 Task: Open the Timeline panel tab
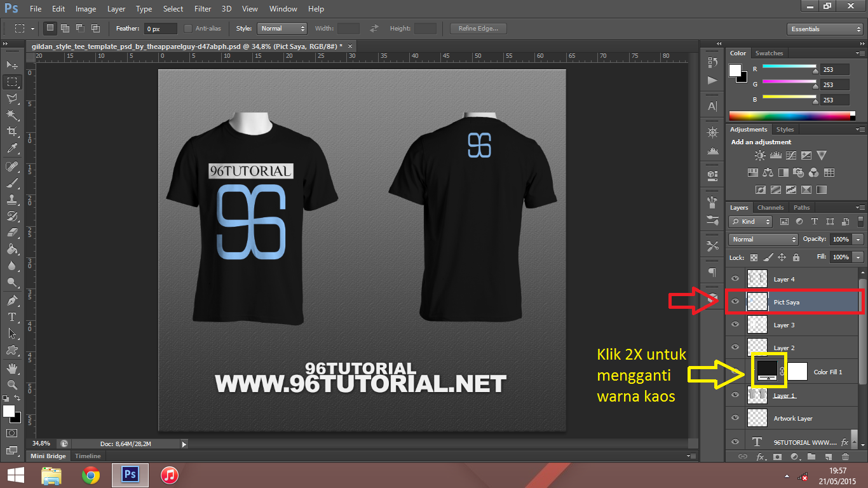click(88, 456)
